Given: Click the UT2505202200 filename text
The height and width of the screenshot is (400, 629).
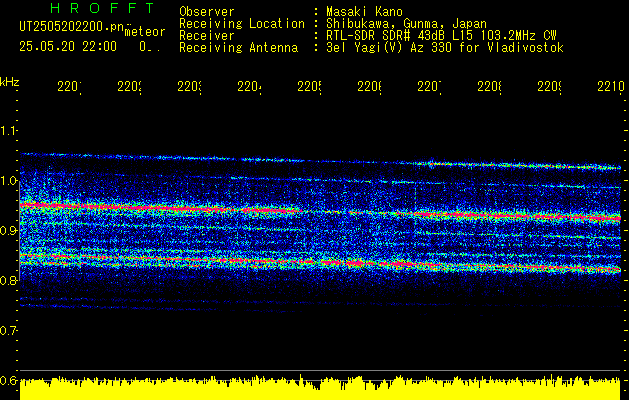Looking at the screenshot, I should (x=72, y=27).
